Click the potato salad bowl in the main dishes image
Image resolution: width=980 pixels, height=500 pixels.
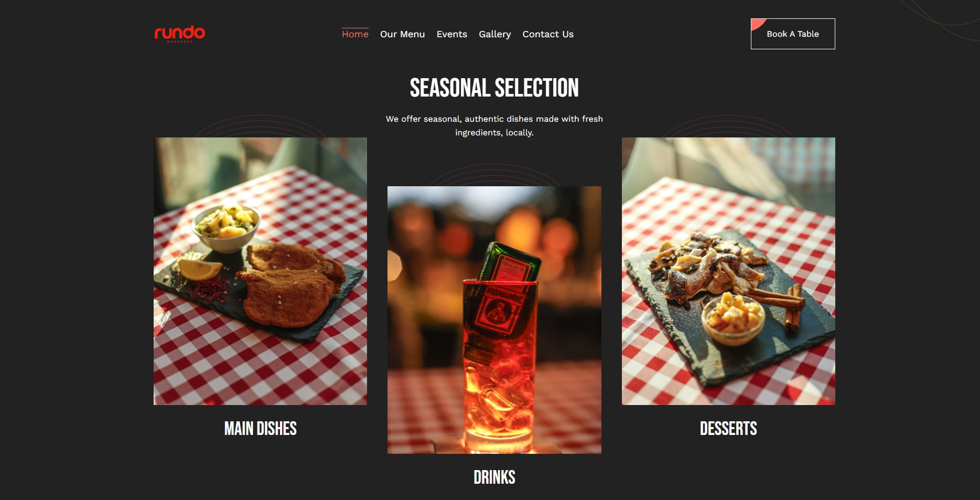[x=226, y=228]
